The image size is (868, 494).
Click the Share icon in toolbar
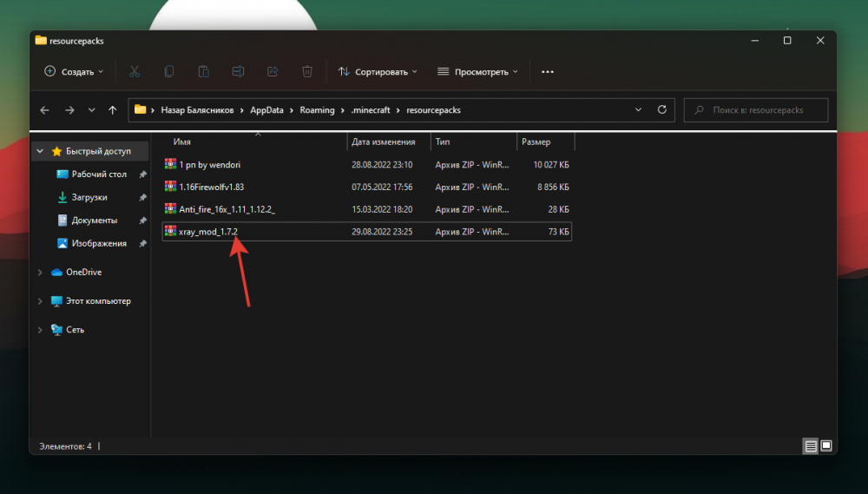[x=273, y=71]
